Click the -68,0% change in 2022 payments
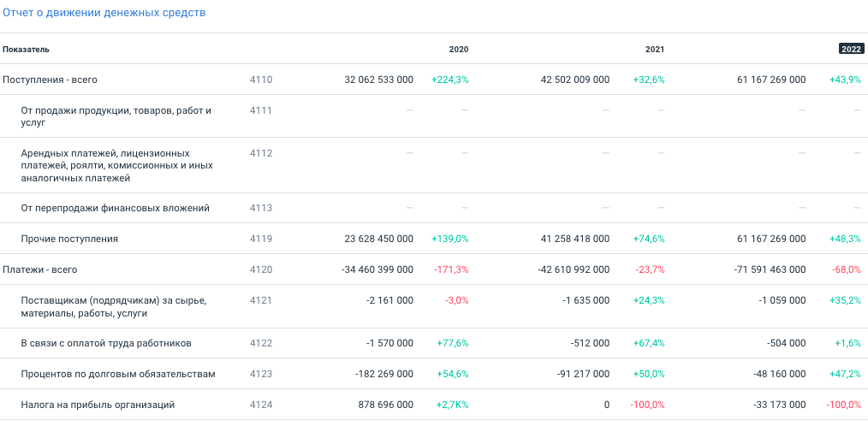Image resolution: width=868 pixels, height=426 pixels. 845,269
